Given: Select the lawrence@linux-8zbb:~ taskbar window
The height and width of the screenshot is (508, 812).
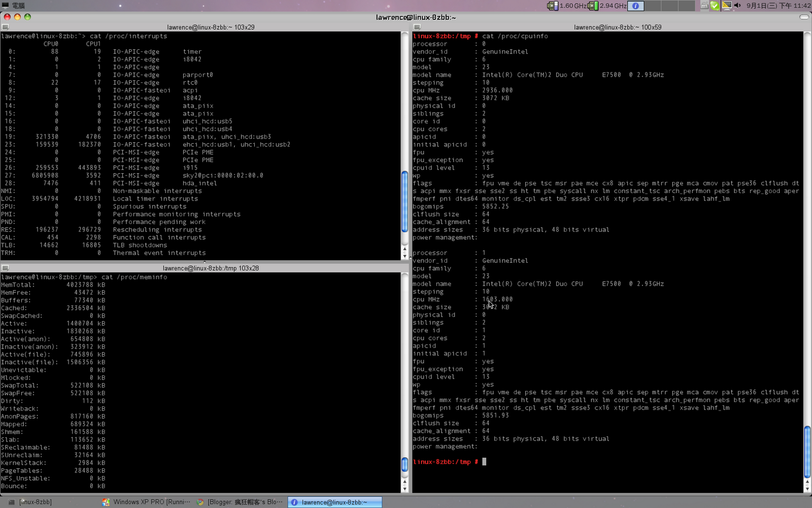Looking at the screenshot, I should tap(335, 502).
